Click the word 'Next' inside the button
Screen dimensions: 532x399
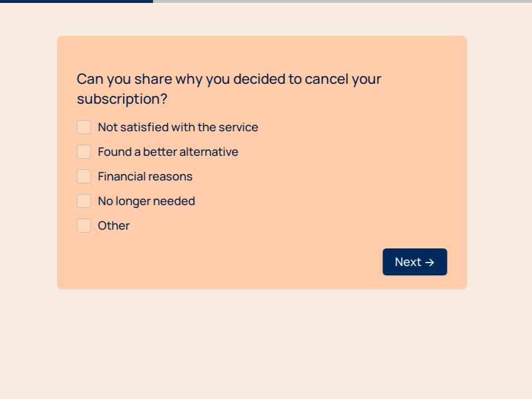(408, 262)
